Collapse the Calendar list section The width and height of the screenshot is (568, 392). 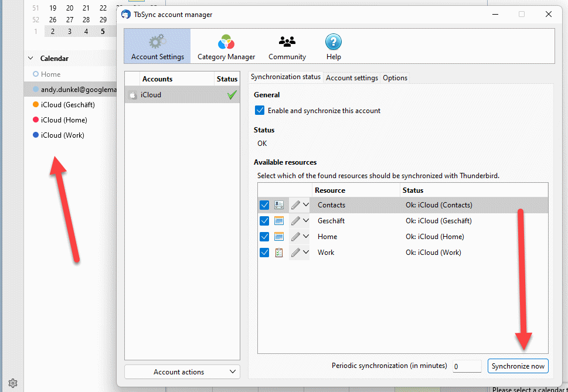31,58
